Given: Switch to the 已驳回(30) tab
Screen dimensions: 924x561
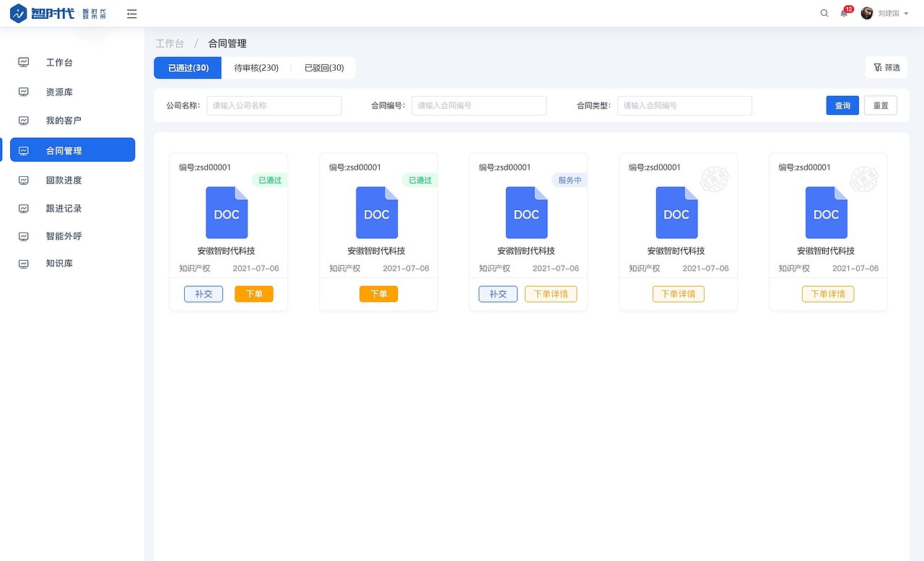Looking at the screenshot, I should coord(324,67).
